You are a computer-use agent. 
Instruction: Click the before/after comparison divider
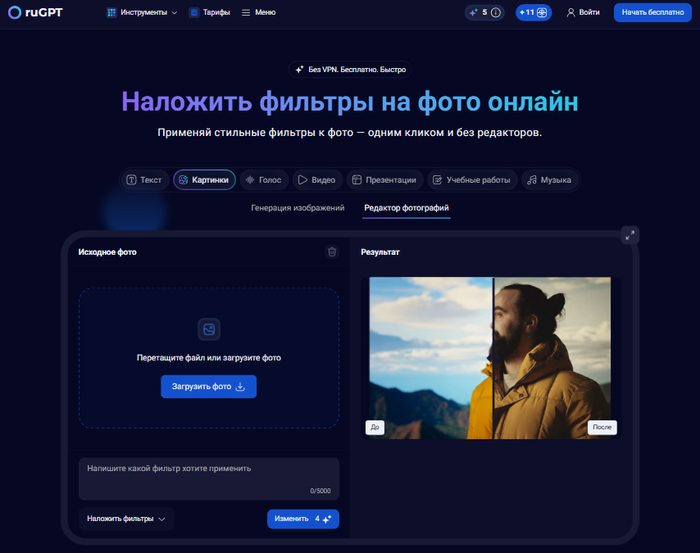[x=493, y=358]
